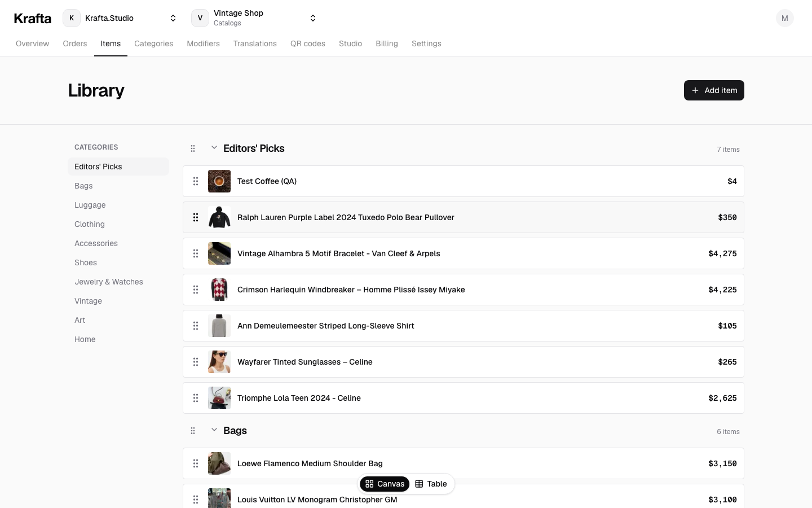The image size is (812, 508).
Task: Click drag handle of Louis Vuitton Christopher GM
Action: click(196, 500)
